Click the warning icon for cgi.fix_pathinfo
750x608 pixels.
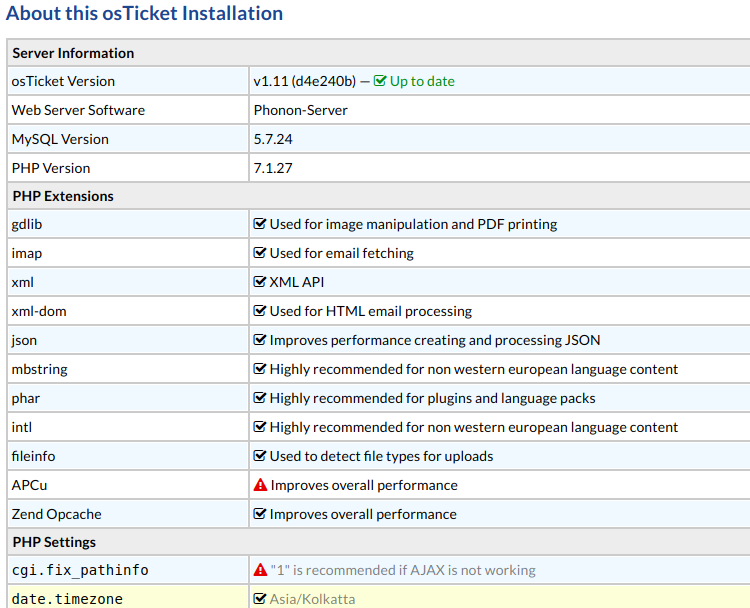coord(260,570)
